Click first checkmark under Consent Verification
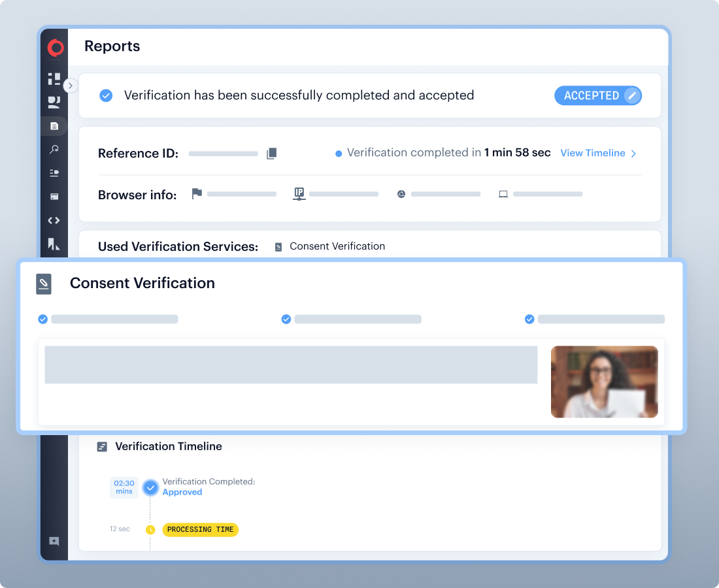The width and height of the screenshot is (719, 588). click(x=43, y=319)
